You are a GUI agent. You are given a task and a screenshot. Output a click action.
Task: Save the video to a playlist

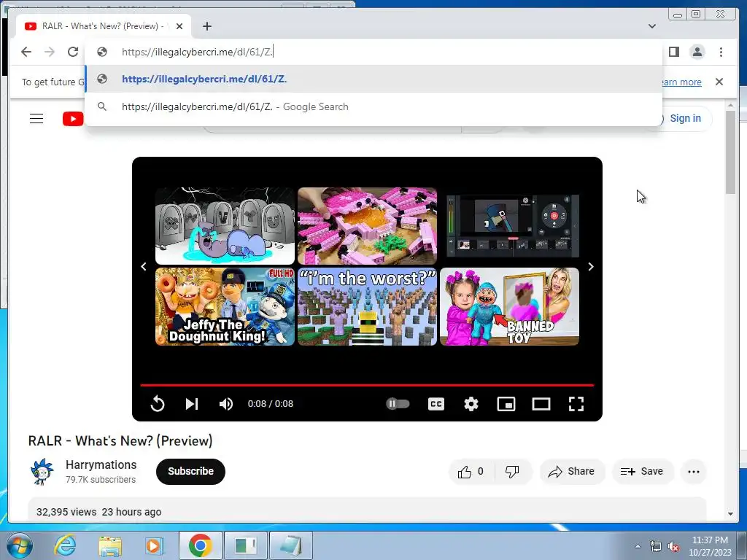pos(642,472)
